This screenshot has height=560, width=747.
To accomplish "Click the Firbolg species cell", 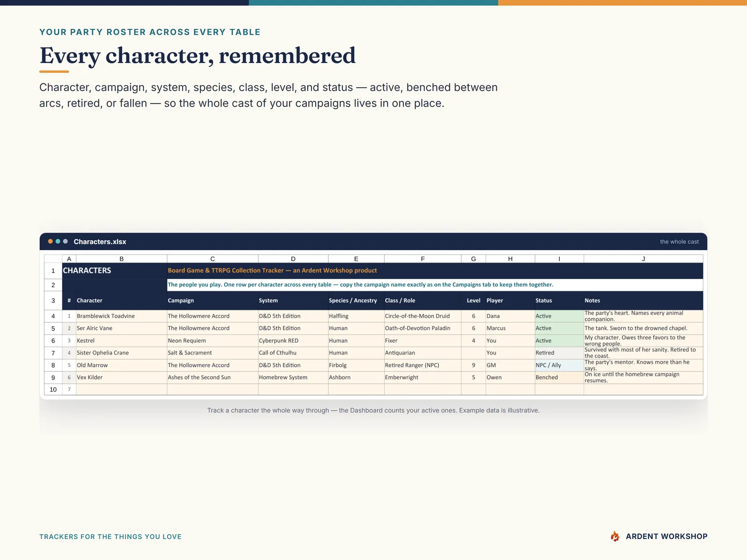I will (x=356, y=365).
